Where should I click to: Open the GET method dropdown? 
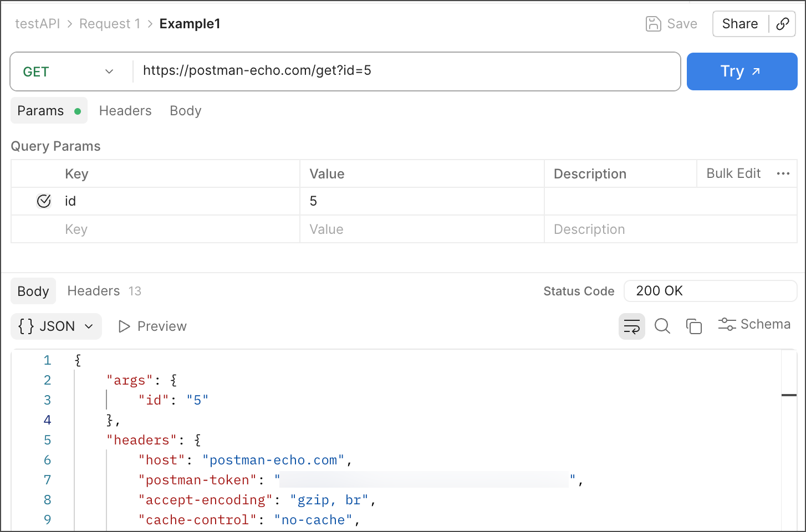click(x=69, y=71)
